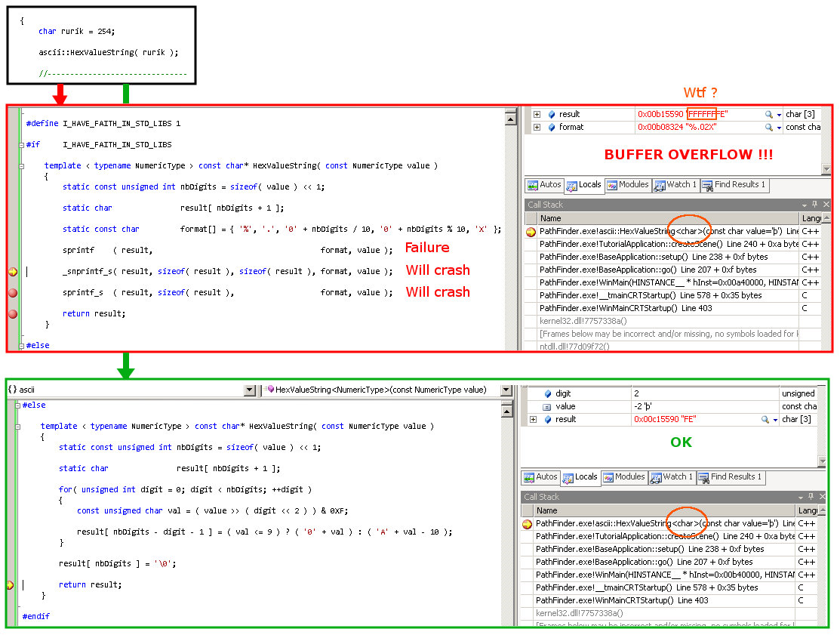Collapse the upper template function outlining block
Screen dimensions: 840x635
pyautogui.click(x=21, y=167)
